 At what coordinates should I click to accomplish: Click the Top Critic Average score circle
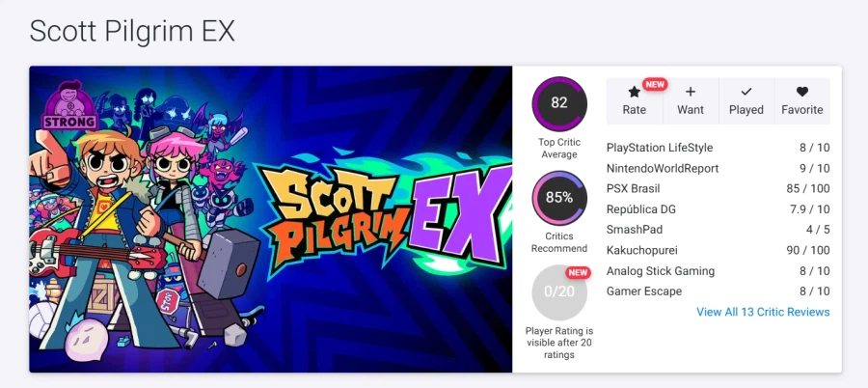(x=559, y=103)
